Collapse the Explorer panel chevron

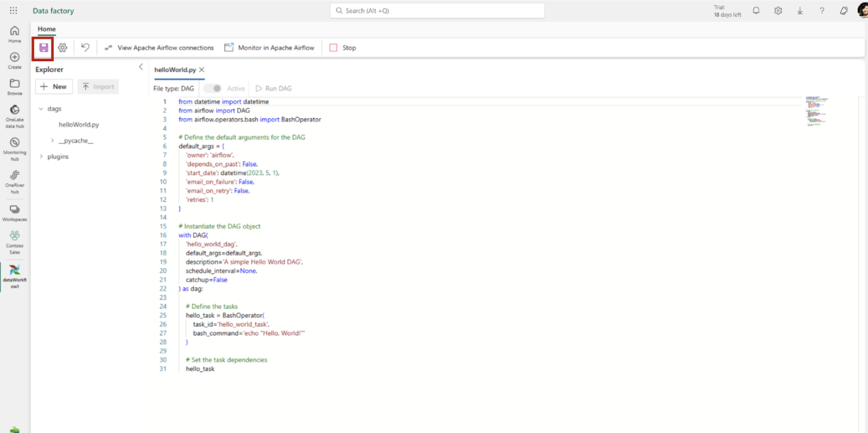click(x=141, y=67)
